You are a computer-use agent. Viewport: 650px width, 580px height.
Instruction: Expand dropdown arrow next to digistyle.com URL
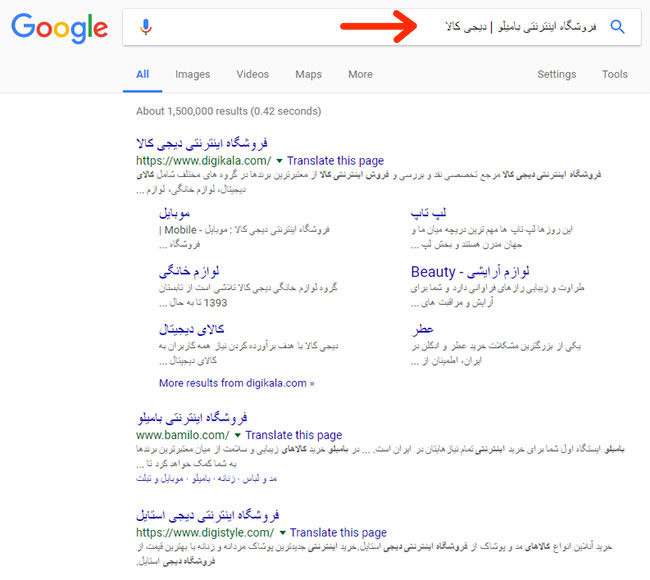[x=283, y=533]
